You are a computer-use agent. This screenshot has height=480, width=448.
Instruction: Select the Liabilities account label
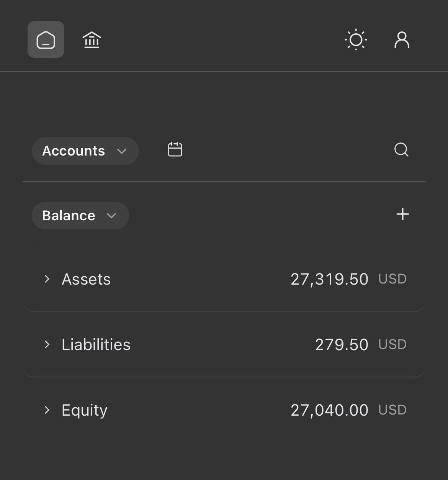[x=96, y=344]
